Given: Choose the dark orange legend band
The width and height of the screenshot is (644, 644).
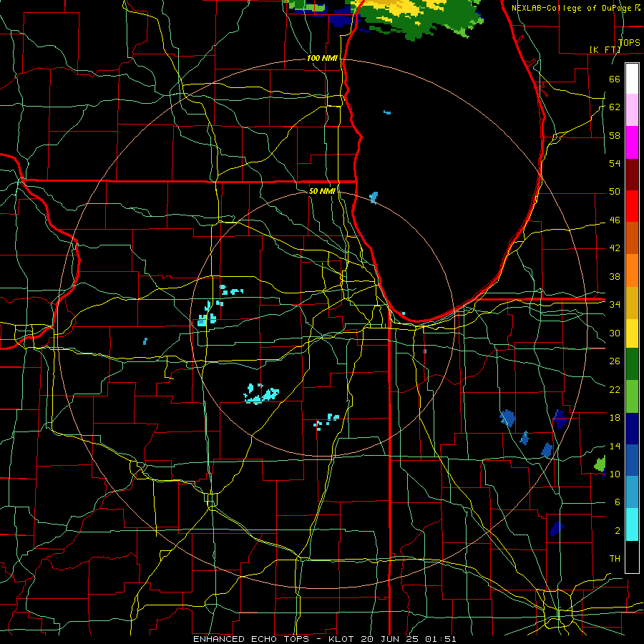Looking at the screenshot, I should pyautogui.click(x=632, y=238).
